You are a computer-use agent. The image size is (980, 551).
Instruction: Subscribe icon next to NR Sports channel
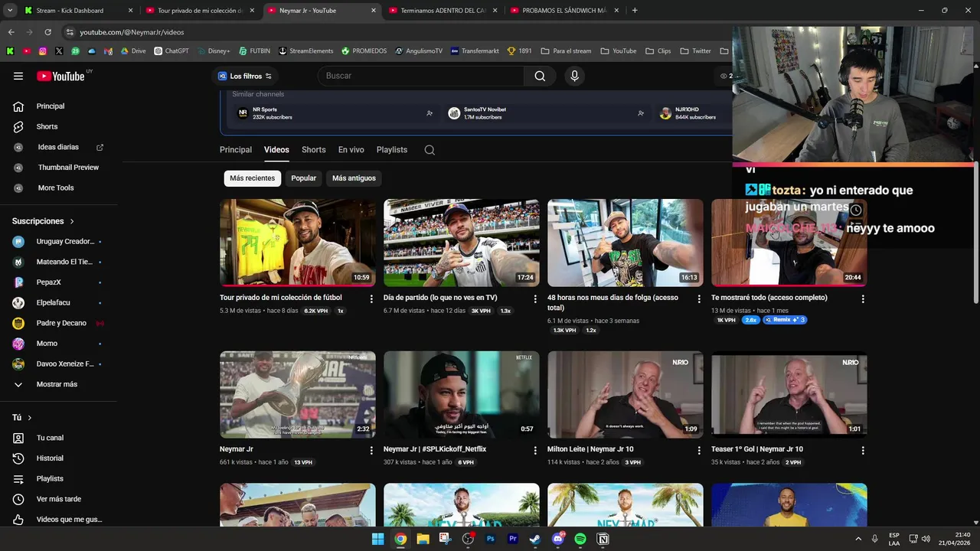tap(430, 113)
